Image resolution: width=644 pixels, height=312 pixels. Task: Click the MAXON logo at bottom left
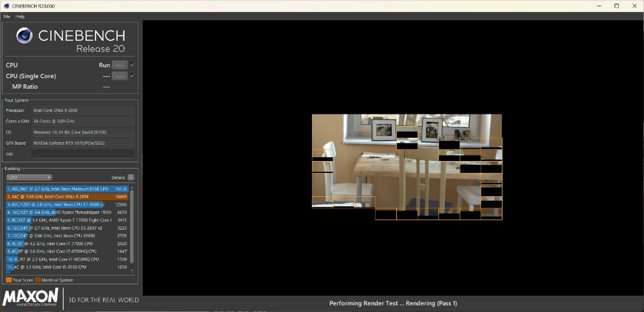click(30, 298)
